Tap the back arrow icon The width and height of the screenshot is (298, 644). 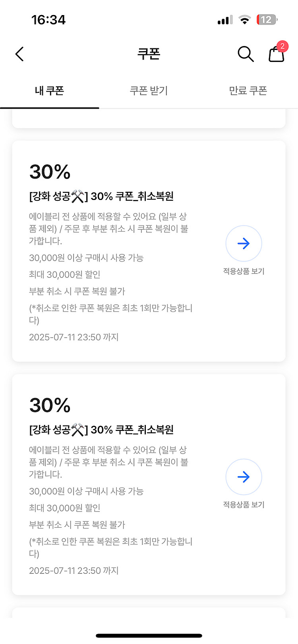click(19, 54)
